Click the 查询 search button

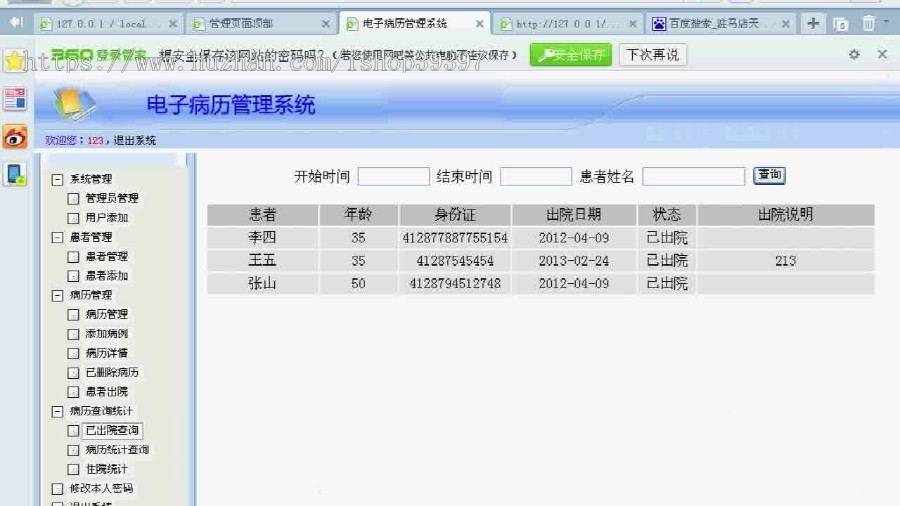[769, 175]
